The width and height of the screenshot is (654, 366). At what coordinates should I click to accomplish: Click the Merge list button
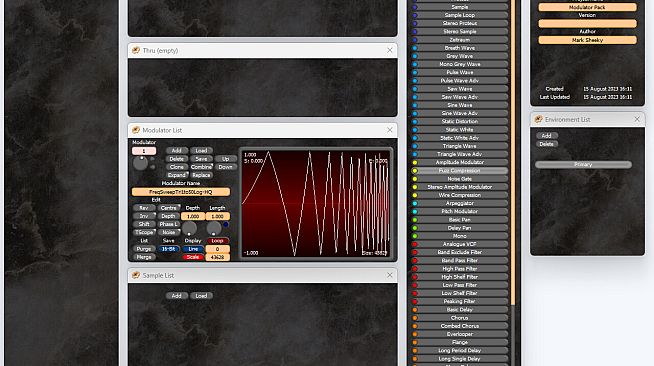(144, 257)
